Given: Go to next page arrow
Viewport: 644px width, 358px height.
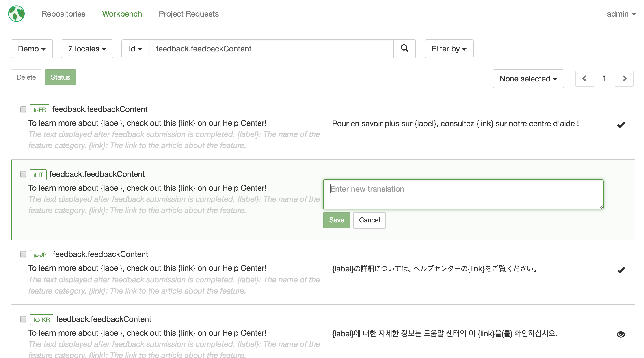Looking at the screenshot, I should 624,79.
